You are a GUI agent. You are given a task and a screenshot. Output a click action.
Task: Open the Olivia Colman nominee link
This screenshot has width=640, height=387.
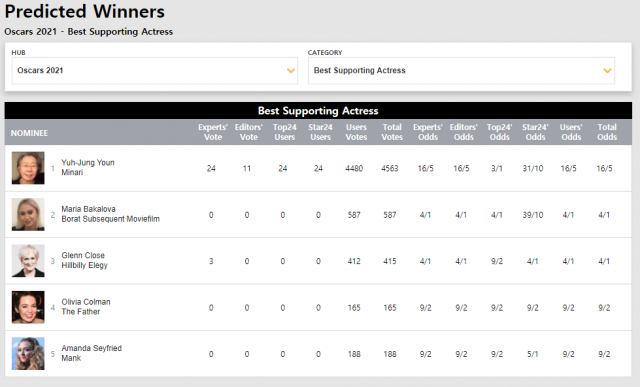[x=86, y=302]
